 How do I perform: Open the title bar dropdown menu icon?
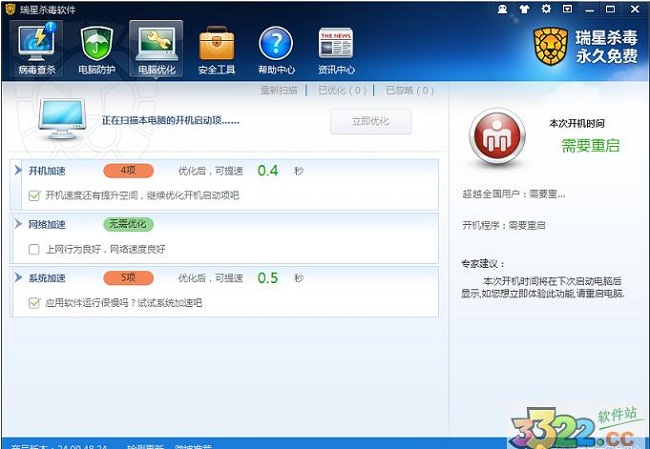point(567,9)
